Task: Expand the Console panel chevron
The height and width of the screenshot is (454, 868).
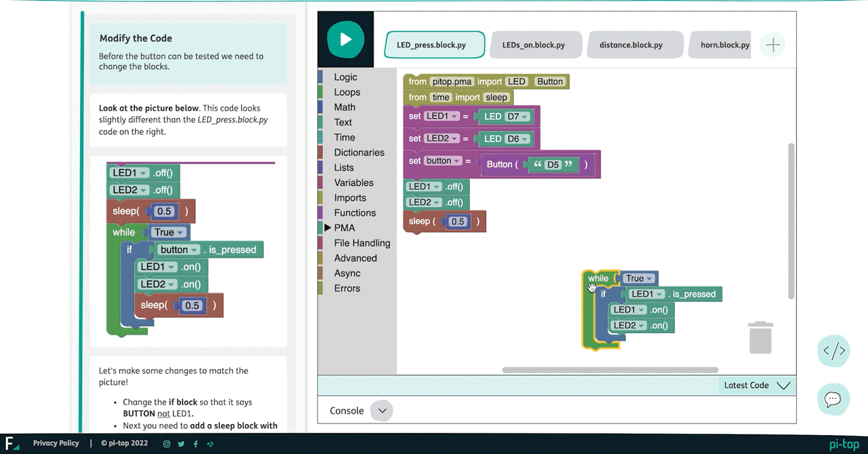Action: [x=382, y=411]
